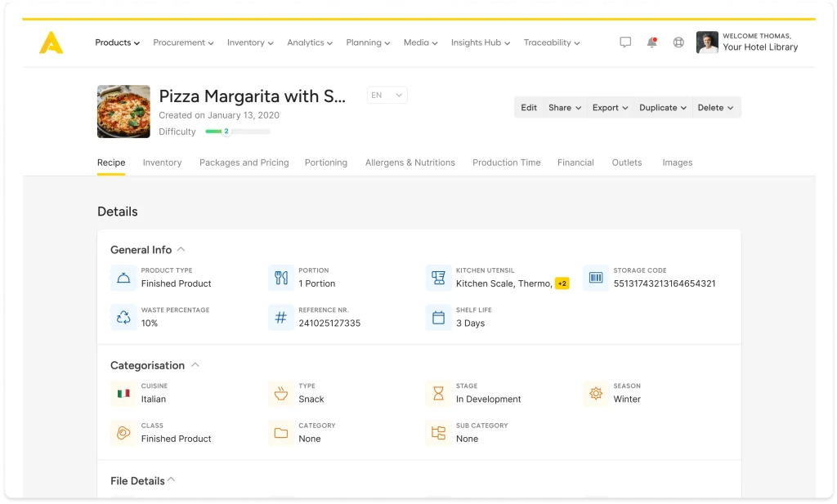Viewport: 837px width, 504px height.
Task: Click the Edit button
Action: coord(529,108)
